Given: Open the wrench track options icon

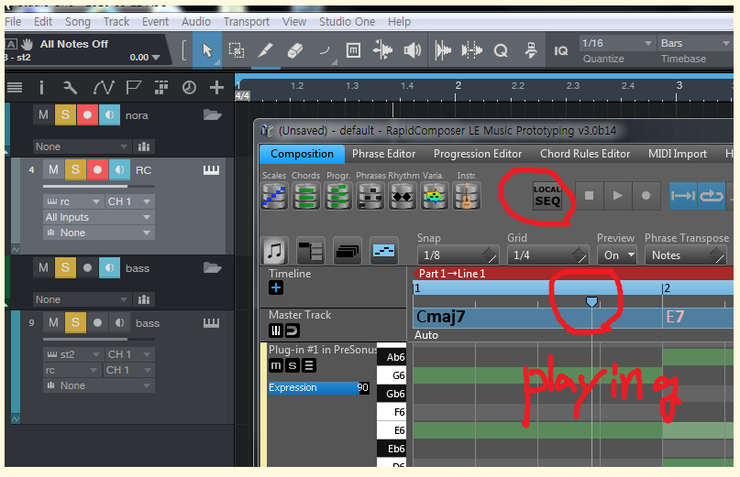Looking at the screenshot, I should (70, 87).
